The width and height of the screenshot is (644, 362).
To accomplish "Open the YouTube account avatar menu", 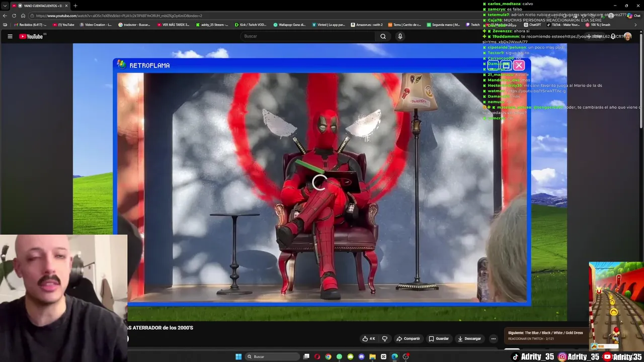I will [627, 36].
